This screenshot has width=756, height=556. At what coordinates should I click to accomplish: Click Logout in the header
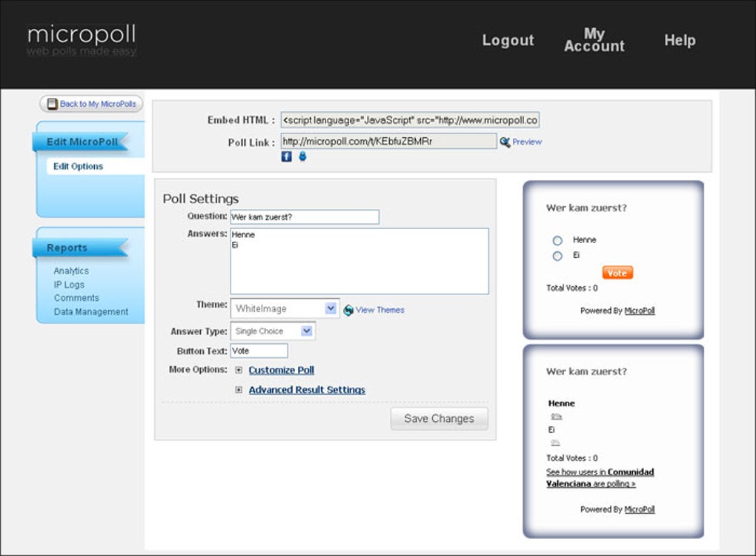pyautogui.click(x=508, y=40)
